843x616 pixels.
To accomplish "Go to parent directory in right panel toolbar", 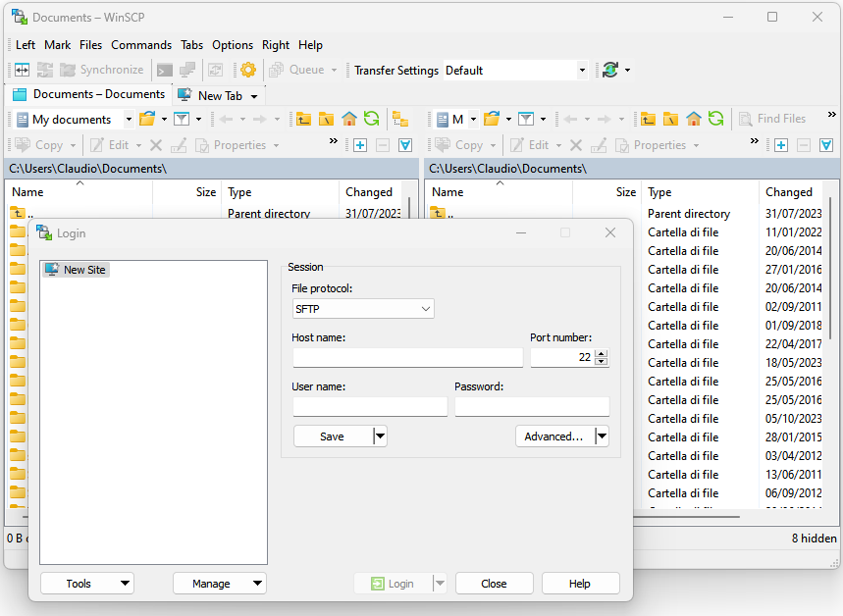I will (648, 119).
